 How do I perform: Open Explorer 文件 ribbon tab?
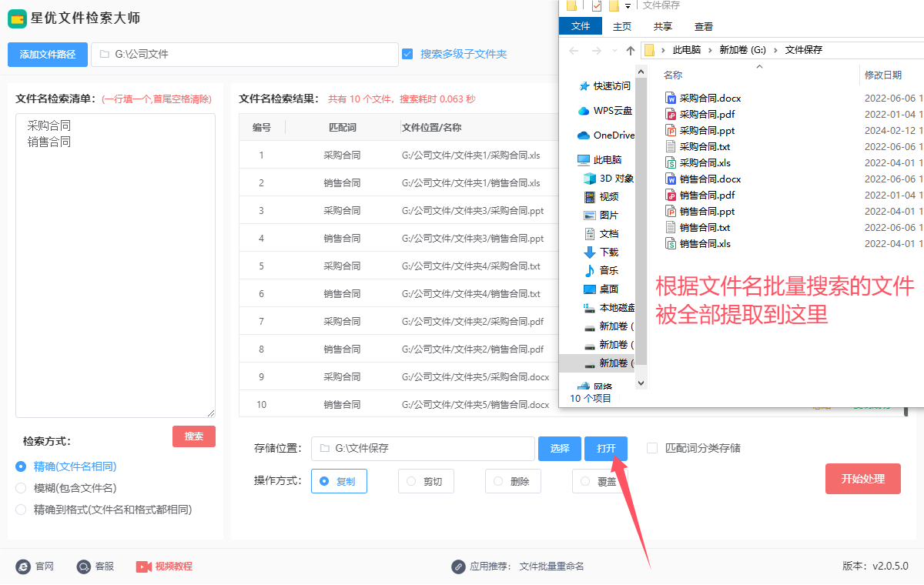point(581,26)
